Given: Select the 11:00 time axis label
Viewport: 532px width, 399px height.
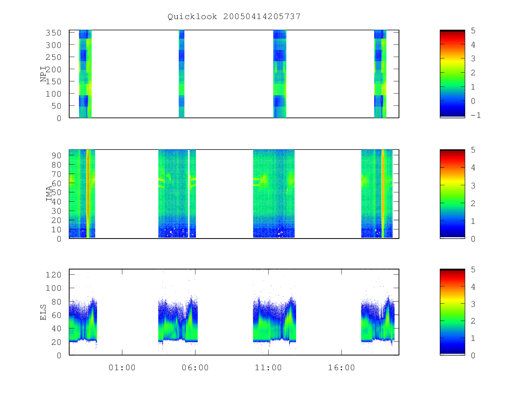Looking at the screenshot, I should click(x=269, y=368).
